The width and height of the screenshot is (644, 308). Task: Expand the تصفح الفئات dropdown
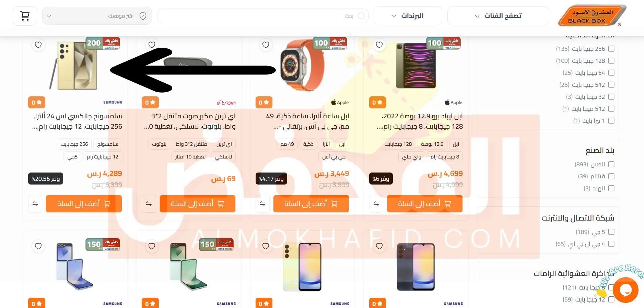498,16
